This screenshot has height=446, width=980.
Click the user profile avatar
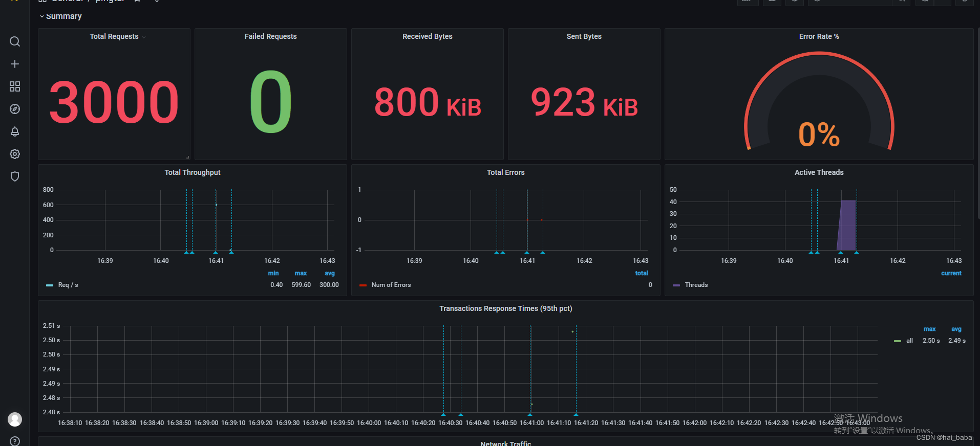pyautogui.click(x=15, y=419)
